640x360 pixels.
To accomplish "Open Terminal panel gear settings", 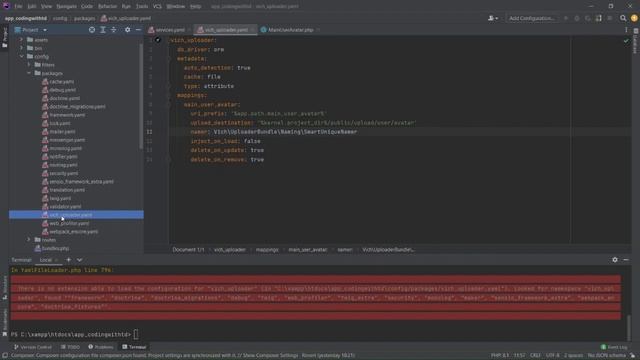I will coord(615,260).
